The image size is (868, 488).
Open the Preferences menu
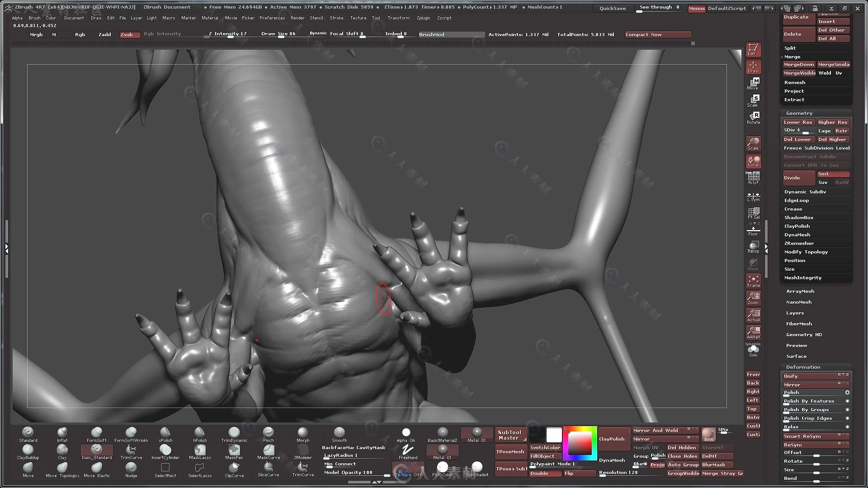pyautogui.click(x=272, y=18)
